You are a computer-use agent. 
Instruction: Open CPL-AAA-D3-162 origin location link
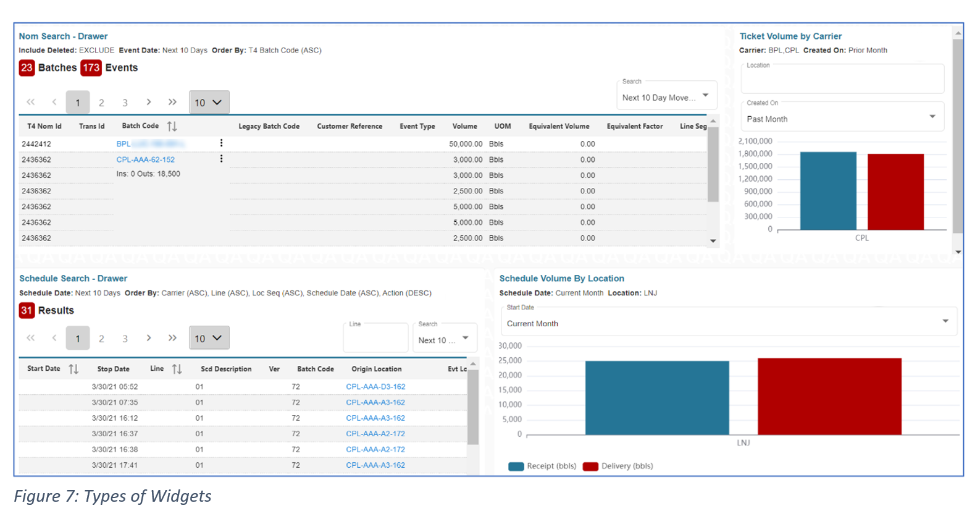(x=375, y=387)
